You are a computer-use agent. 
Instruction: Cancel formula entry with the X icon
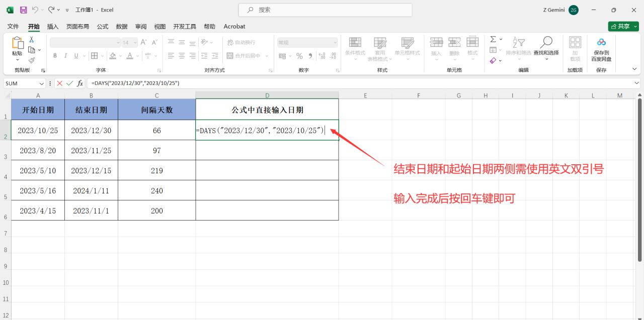[x=60, y=83]
